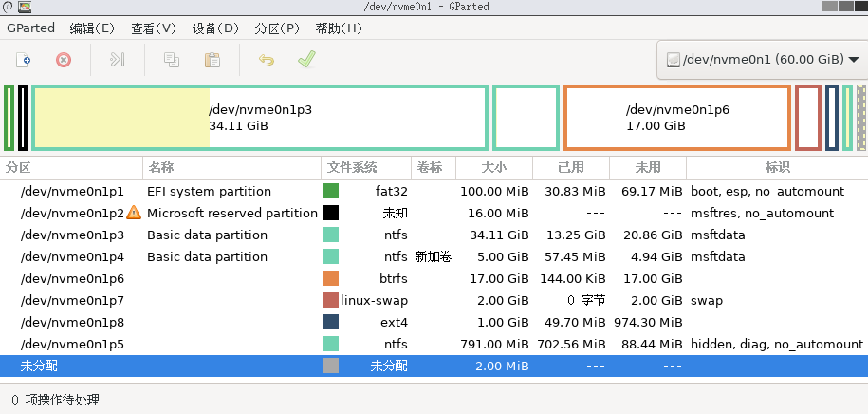Select the green EFI partition block in disk map
Viewport: 868px width, 414px height.
click(9, 118)
